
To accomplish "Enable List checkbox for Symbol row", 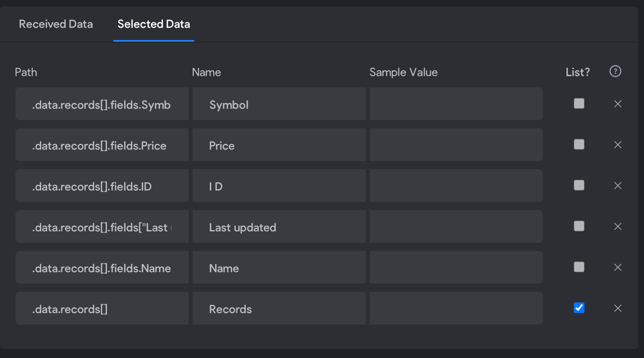I will click(x=579, y=103).
